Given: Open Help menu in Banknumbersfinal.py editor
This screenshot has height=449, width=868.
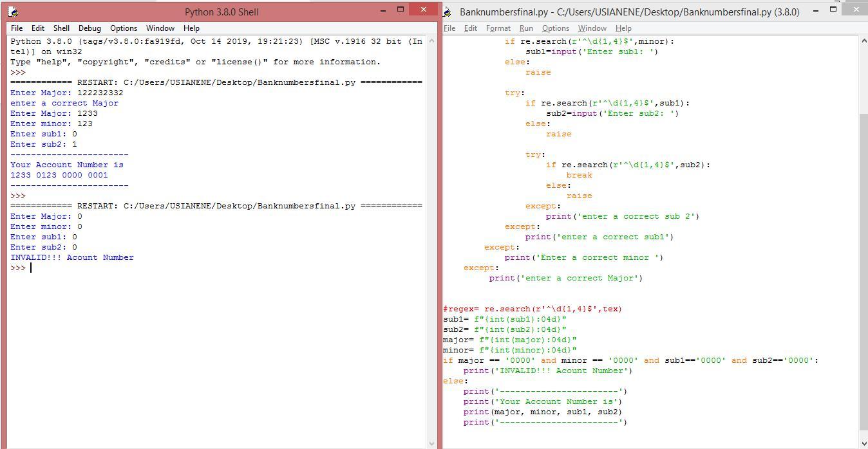Looking at the screenshot, I should coord(623,28).
